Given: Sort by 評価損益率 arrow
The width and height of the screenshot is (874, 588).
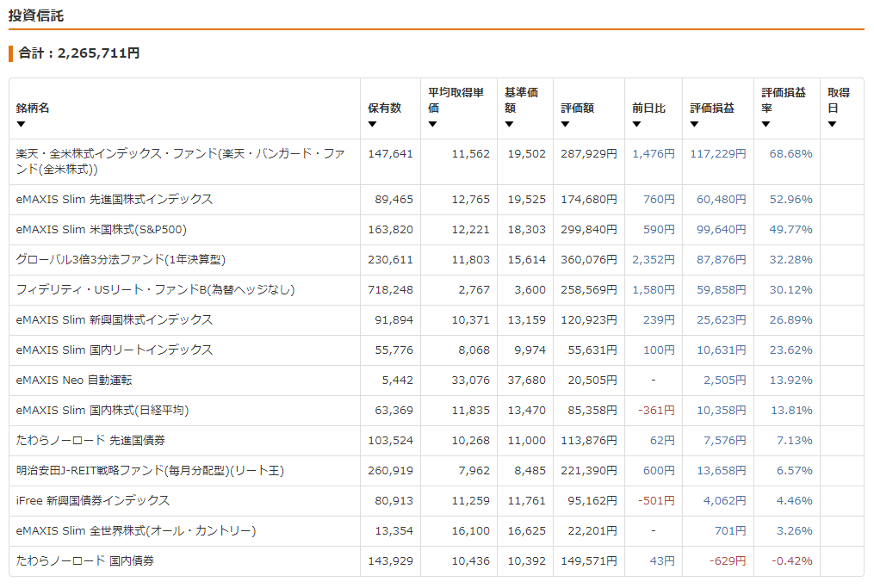Looking at the screenshot, I should (766, 124).
